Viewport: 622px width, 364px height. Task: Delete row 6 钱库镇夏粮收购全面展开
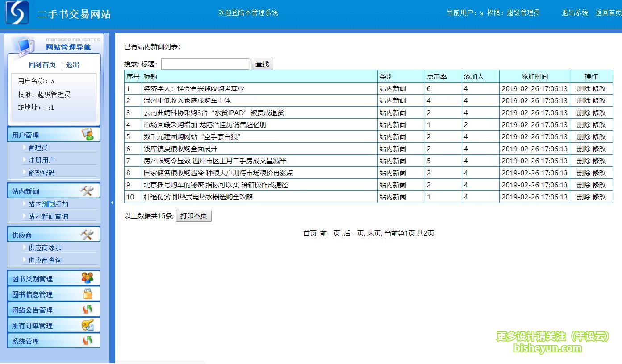point(584,149)
